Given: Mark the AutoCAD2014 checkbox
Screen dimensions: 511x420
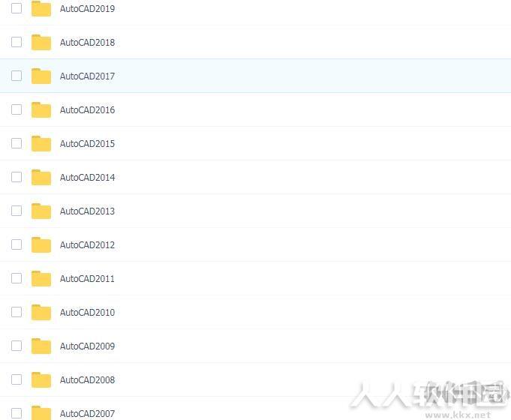Looking at the screenshot, I should pos(17,177).
